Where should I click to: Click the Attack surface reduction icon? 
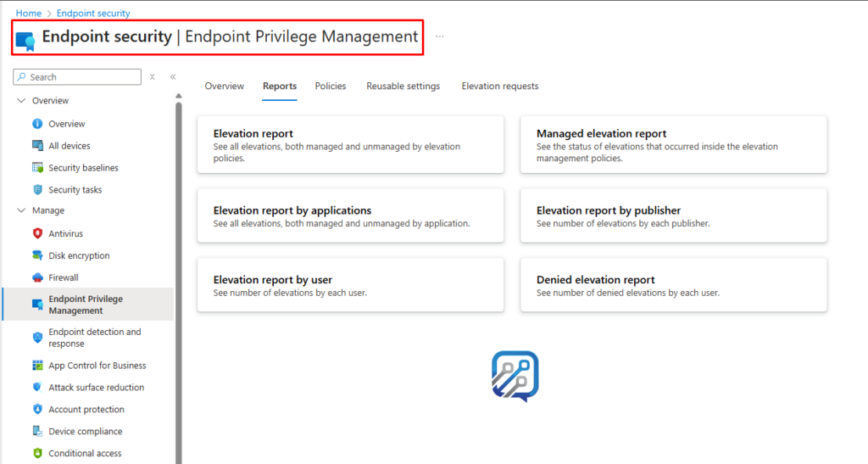pos(37,387)
